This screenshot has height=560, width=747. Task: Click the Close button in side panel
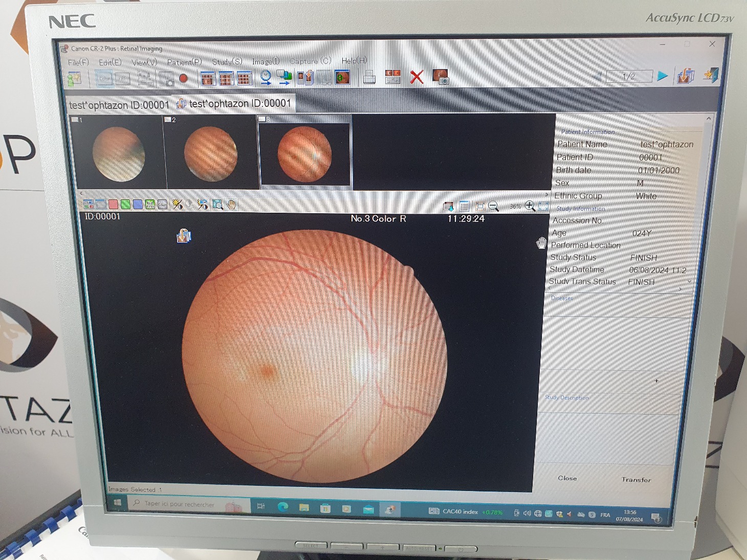567,478
